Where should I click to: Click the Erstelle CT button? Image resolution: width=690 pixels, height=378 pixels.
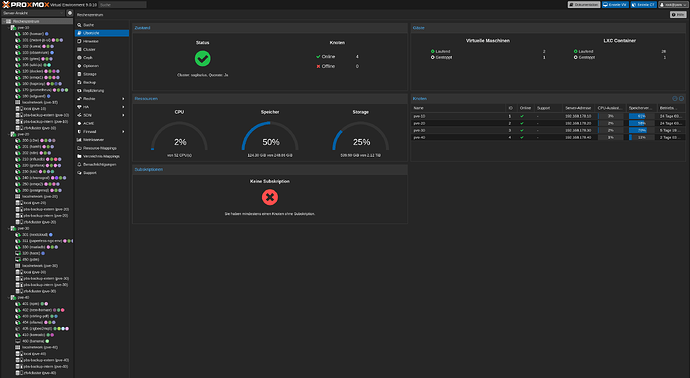pos(643,4)
